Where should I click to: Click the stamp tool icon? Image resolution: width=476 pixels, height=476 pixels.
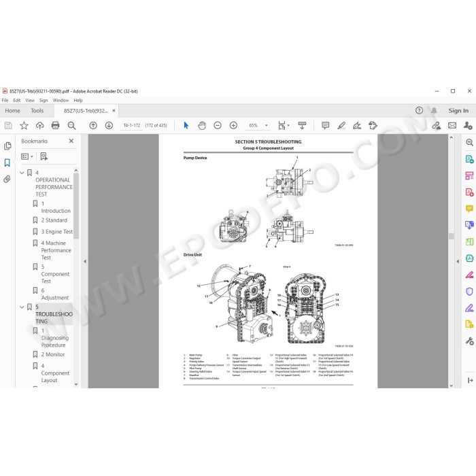[373, 125]
